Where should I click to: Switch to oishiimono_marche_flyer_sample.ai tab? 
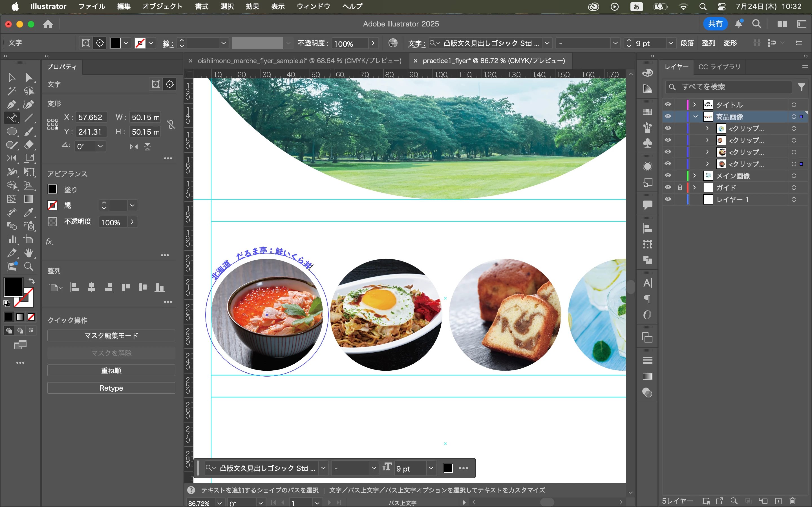tap(299, 61)
